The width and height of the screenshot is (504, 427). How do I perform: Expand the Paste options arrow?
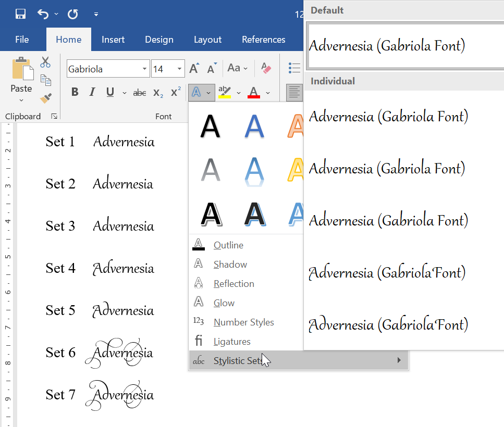coord(21,100)
